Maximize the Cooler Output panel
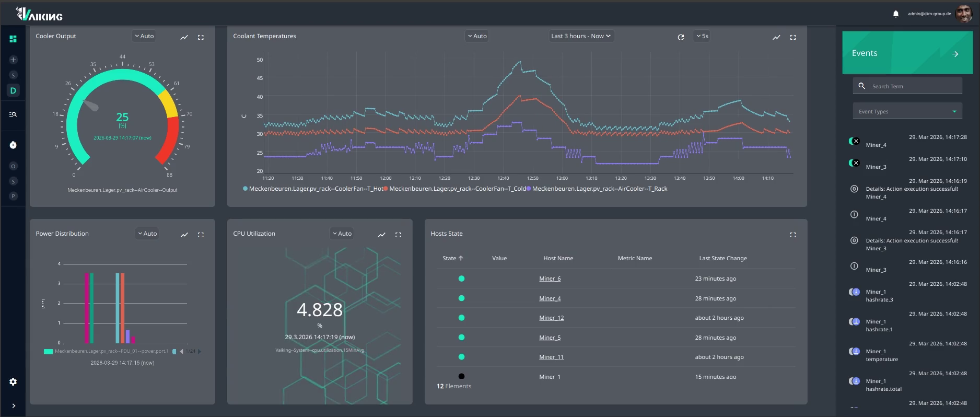The width and height of the screenshot is (980, 417). pos(201,37)
